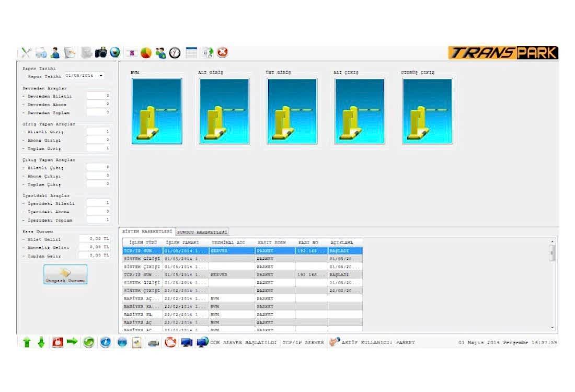Click the log table scrollbar up arrow
Image resolution: width=575 pixels, height=392 pixels.
point(553,241)
